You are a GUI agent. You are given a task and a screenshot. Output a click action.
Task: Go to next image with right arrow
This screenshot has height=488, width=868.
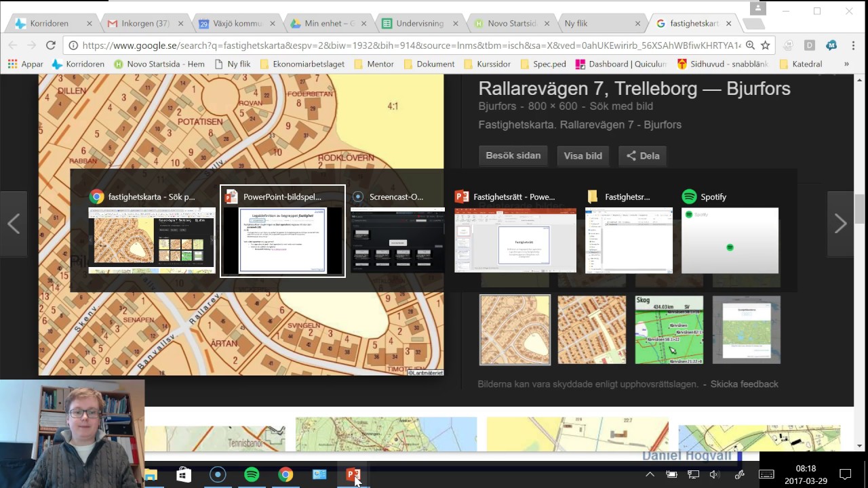click(840, 224)
